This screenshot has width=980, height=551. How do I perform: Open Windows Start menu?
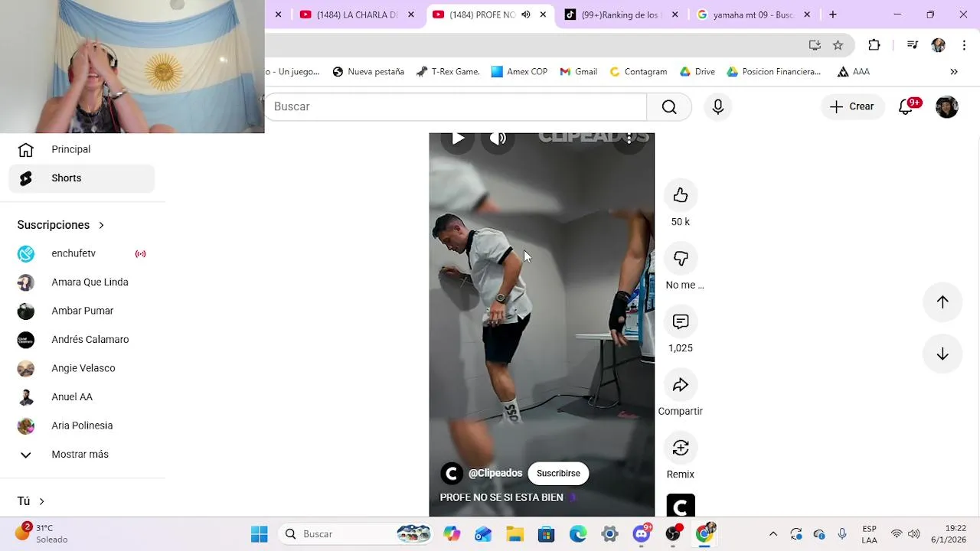[x=260, y=534]
